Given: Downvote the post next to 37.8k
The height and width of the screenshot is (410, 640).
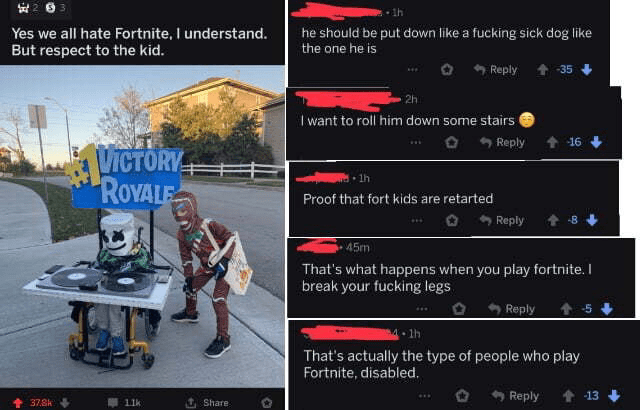Looking at the screenshot, I should click(64, 403).
